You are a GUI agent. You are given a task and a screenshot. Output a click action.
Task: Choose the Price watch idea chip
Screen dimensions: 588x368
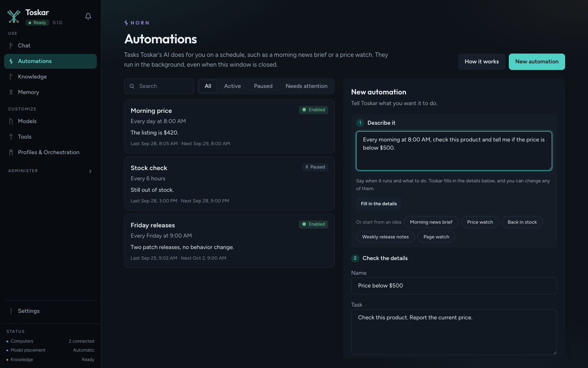(x=480, y=222)
